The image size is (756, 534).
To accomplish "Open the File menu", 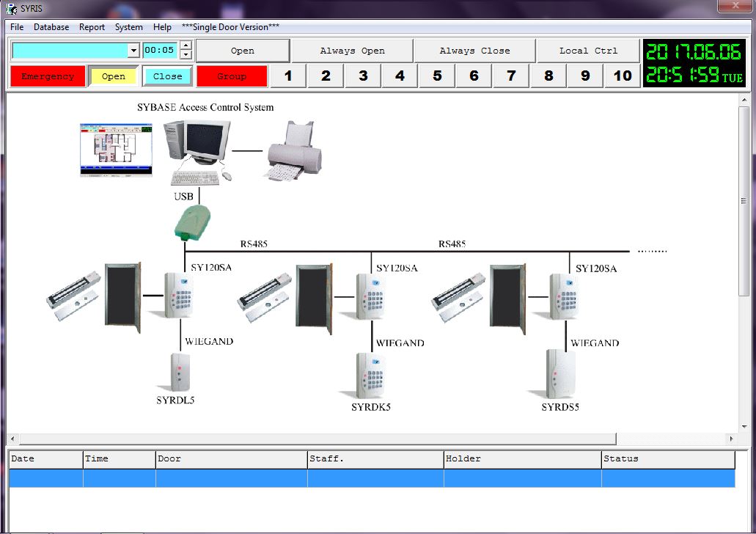I will tap(17, 27).
